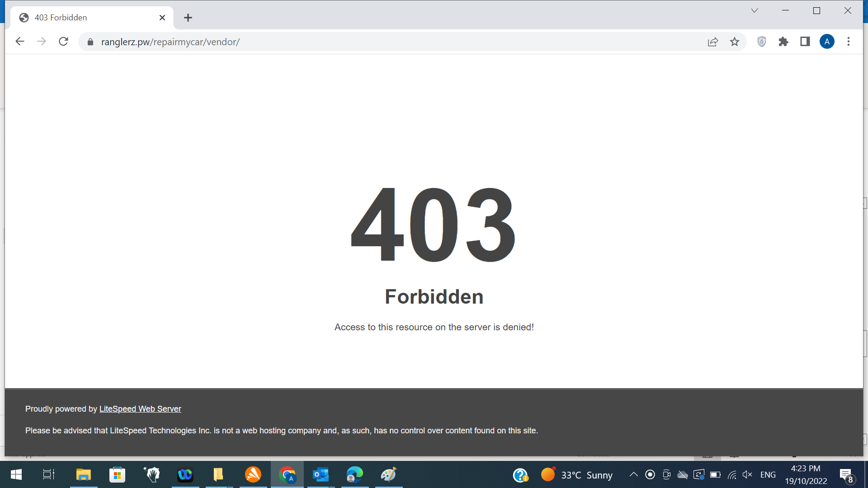Bookmark this page with star icon
This screenshot has width=868, height=488.
[735, 42]
